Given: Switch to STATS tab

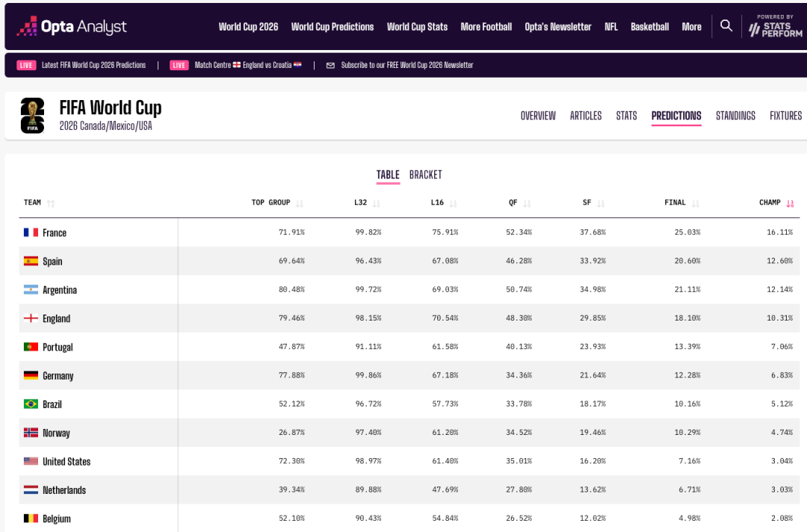Looking at the screenshot, I should coord(626,116).
